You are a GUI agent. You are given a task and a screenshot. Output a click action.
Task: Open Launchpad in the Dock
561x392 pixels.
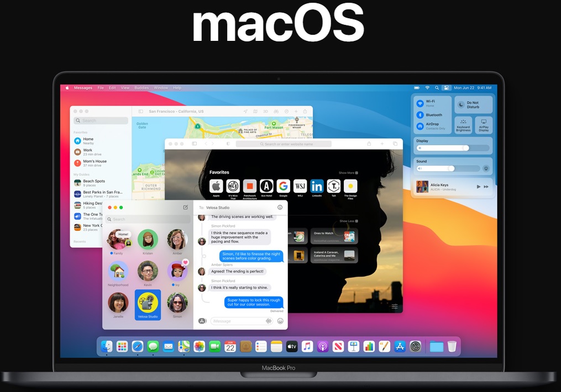[122, 346]
